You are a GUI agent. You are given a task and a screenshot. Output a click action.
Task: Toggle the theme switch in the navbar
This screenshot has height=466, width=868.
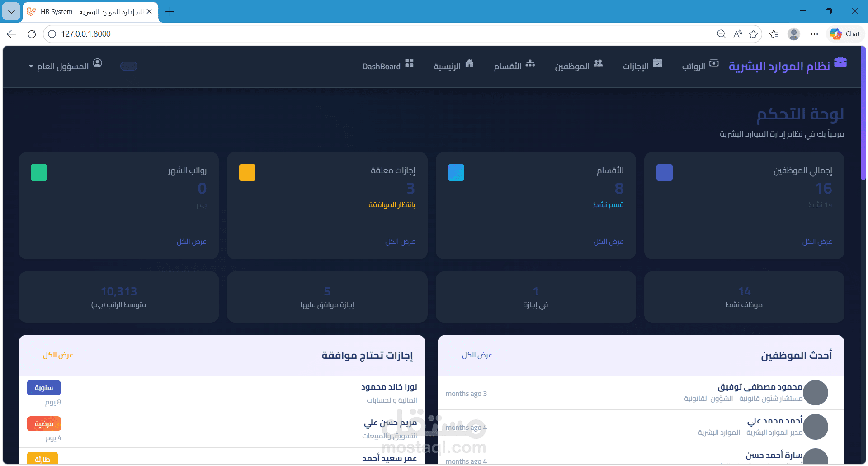pyautogui.click(x=128, y=66)
